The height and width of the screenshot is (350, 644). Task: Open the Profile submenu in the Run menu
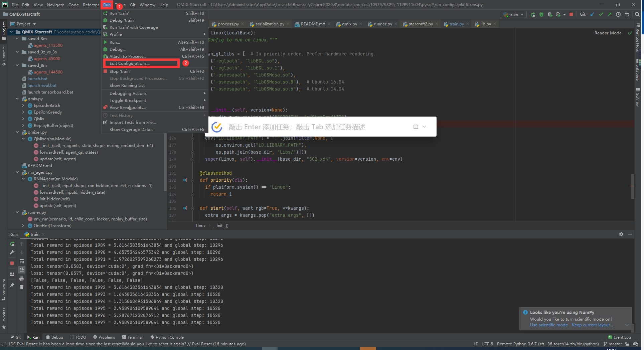[155, 34]
